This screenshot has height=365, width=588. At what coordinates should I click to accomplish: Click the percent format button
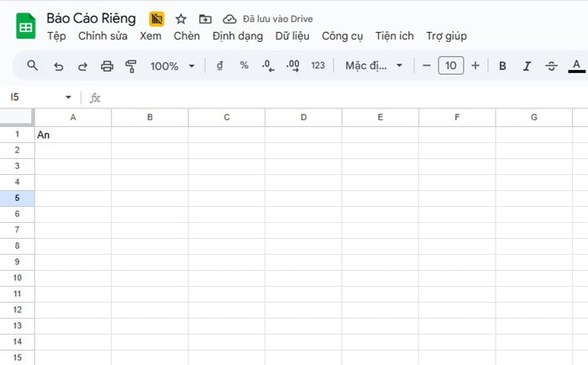tap(244, 66)
